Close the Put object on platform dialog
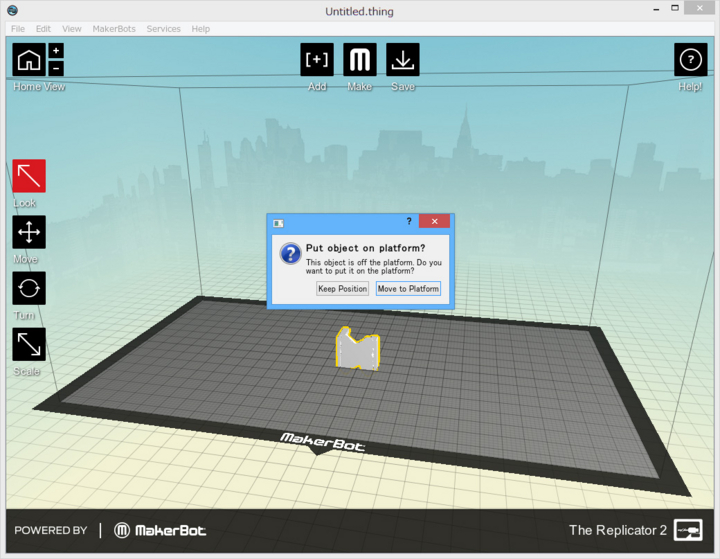This screenshot has height=559, width=720. [x=434, y=221]
